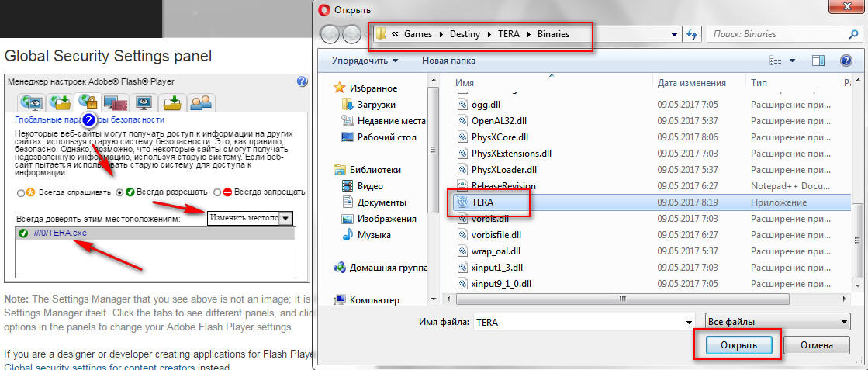Image resolution: width=868 pixels, height=370 pixels.
Task: Select the 'Всегда разрешать' radio button
Action: 119,192
